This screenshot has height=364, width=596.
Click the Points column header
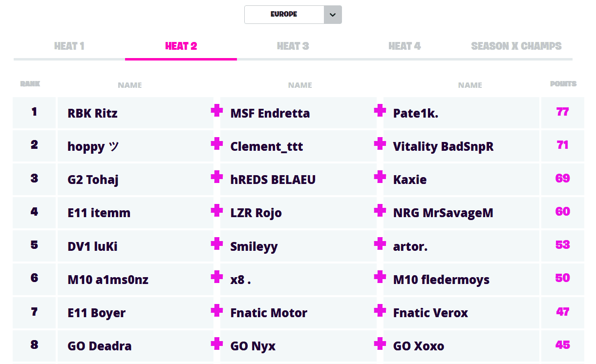pos(563,84)
